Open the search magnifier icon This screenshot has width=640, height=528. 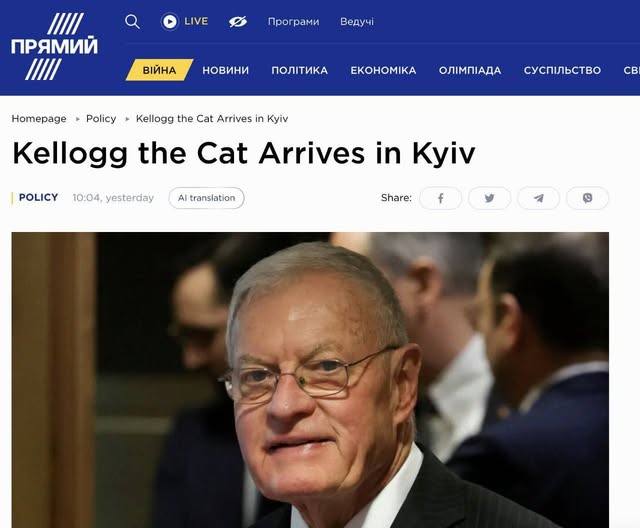[x=132, y=21]
